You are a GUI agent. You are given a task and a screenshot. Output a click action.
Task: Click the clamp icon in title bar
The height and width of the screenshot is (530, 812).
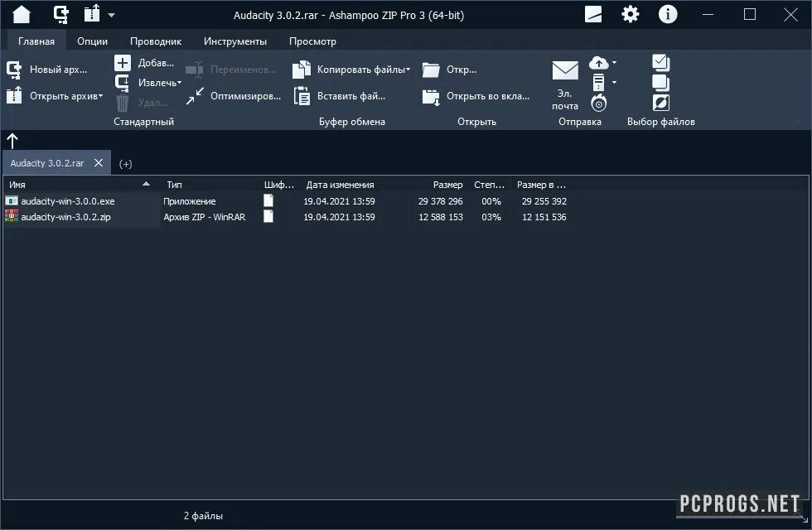61,15
